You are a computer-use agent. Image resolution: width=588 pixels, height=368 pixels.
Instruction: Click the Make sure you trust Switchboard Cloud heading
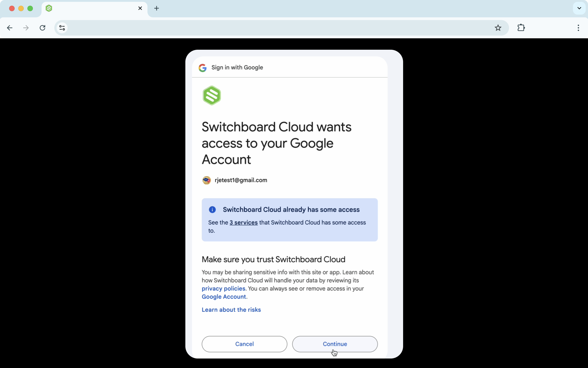click(x=273, y=259)
